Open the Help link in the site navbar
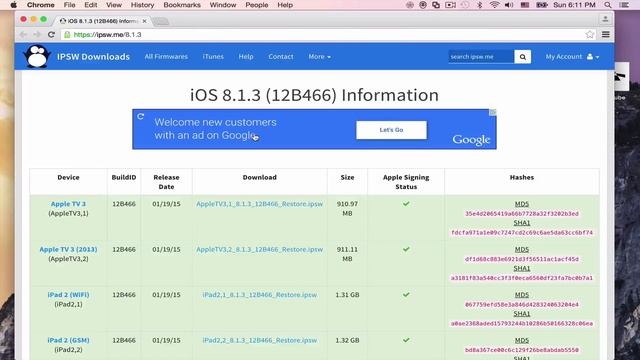Image resolution: width=640 pixels, height=360 pixels. point(246,57)
